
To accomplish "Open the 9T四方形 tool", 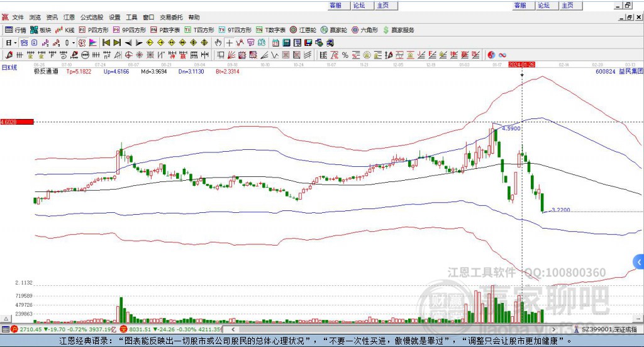I will (235, 30).
